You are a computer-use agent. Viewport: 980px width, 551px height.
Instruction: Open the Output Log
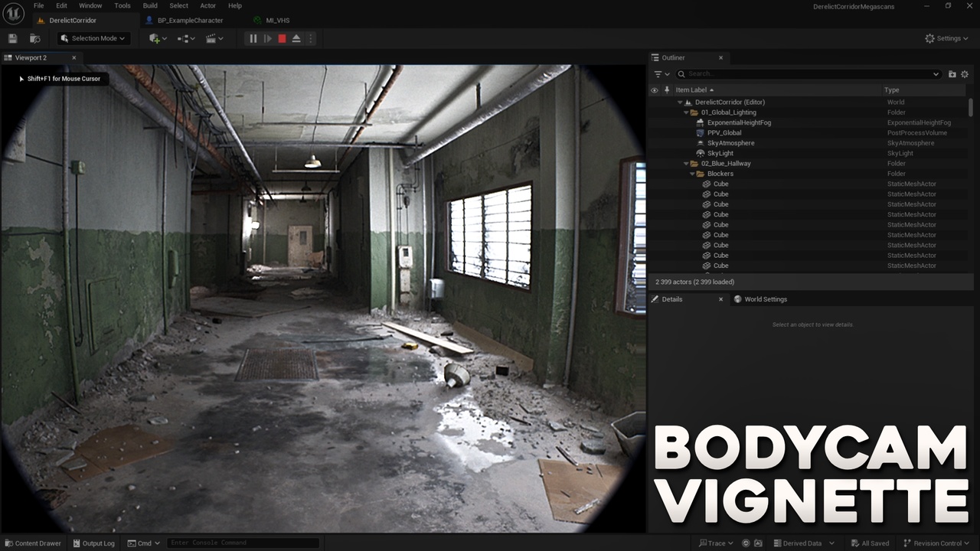tap(93, 543)
